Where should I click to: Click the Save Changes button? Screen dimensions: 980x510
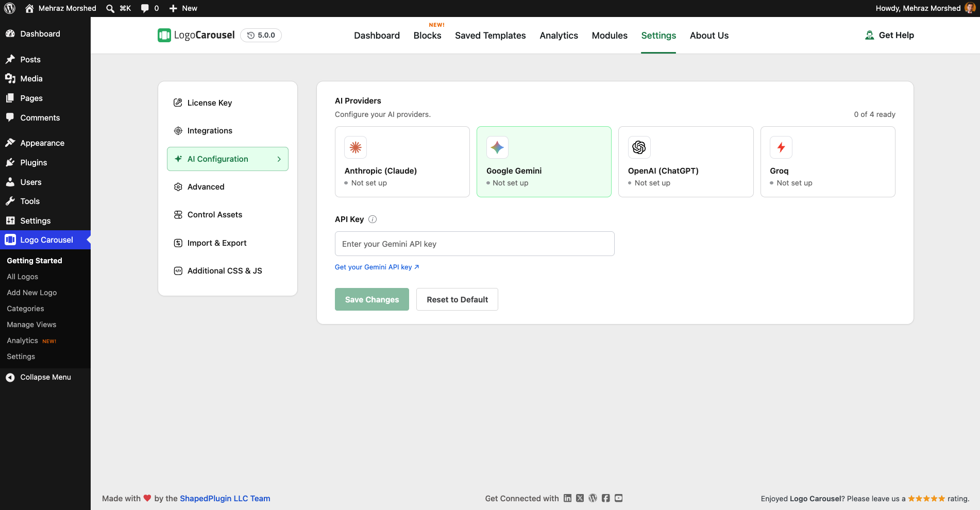point(372,299)
